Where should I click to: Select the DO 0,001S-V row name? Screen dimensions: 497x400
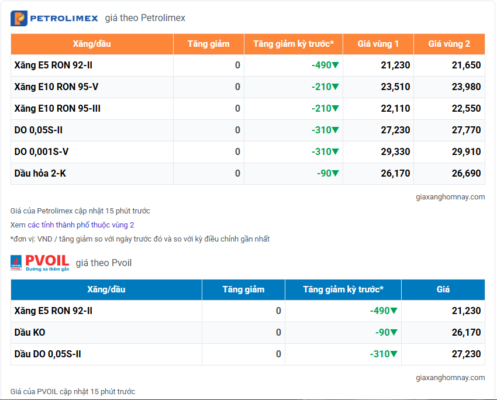point(41,152)
